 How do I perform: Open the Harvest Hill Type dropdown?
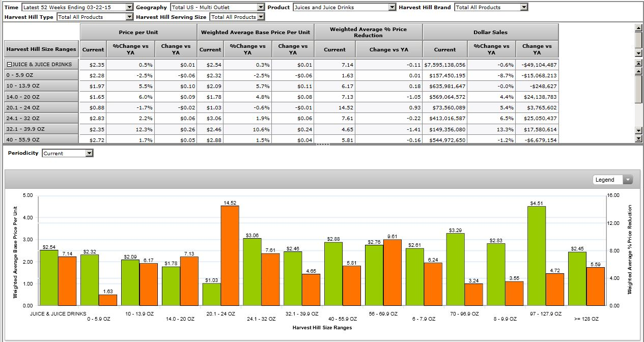129,17
